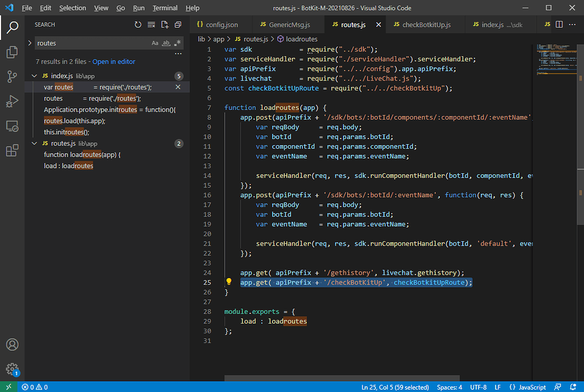Screen dimensions: 584x392
Task: Open the Terminal menu
Action: point(165,8)
